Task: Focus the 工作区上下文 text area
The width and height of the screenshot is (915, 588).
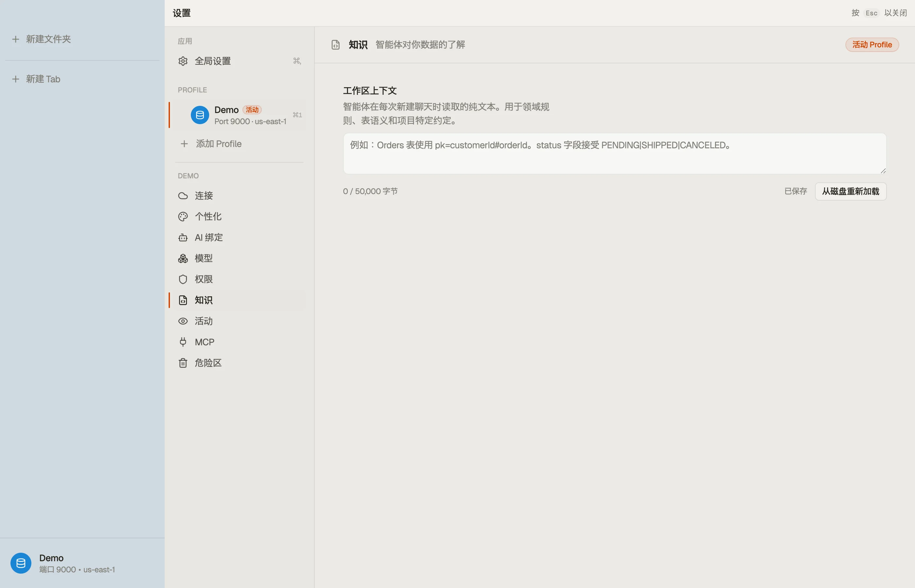Action: tap(614, 154)
